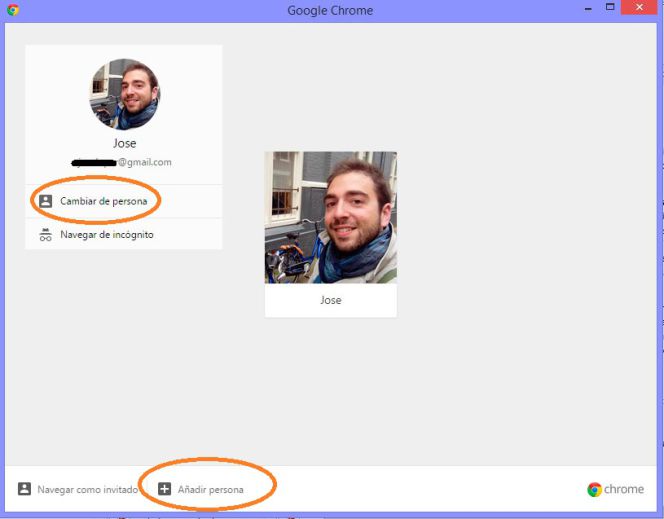
Task: Click the plus icon for Añadir persona
Action: pyautogui.click(x=165, y=489)
